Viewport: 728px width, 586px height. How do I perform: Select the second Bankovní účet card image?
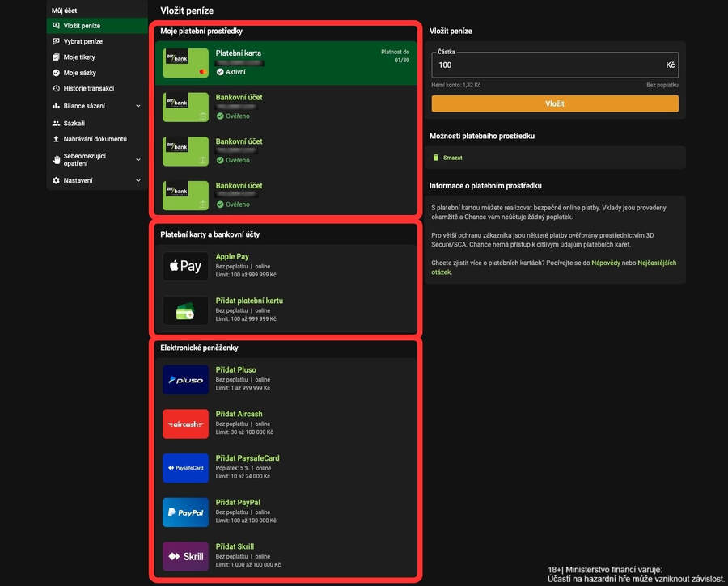click(x=186, y=151)
